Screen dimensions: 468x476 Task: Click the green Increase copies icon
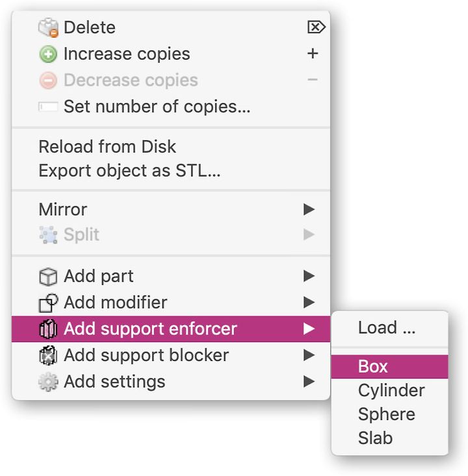point(48,55)
